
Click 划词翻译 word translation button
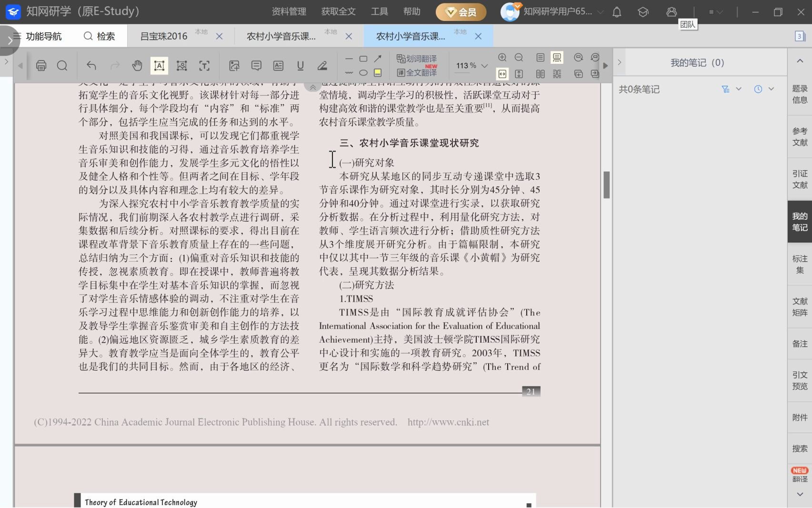[417, 59]
